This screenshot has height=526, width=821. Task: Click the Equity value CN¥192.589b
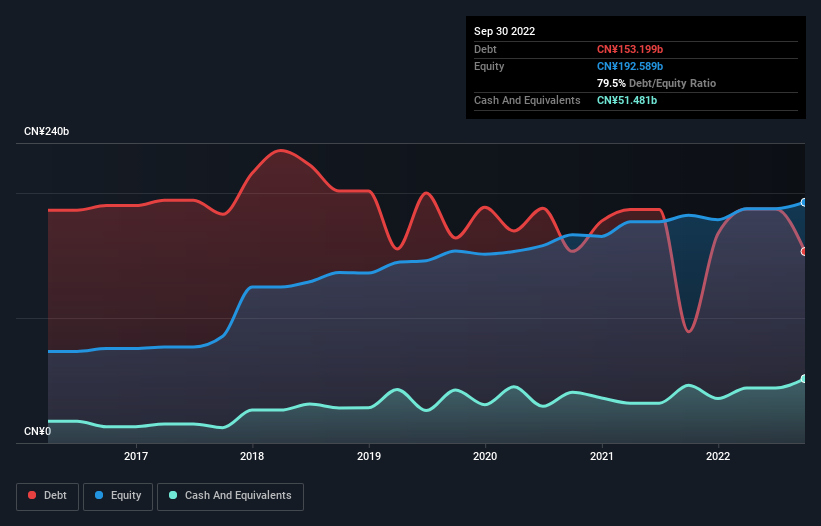(x=630, y=66)
